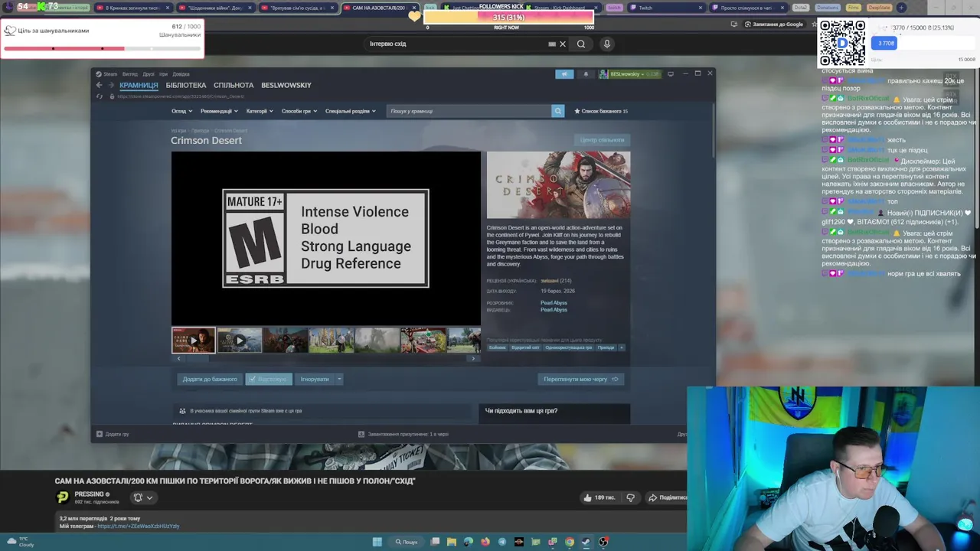Open the Друзі menu
The image size is (980, 551).
click(149, 74)
